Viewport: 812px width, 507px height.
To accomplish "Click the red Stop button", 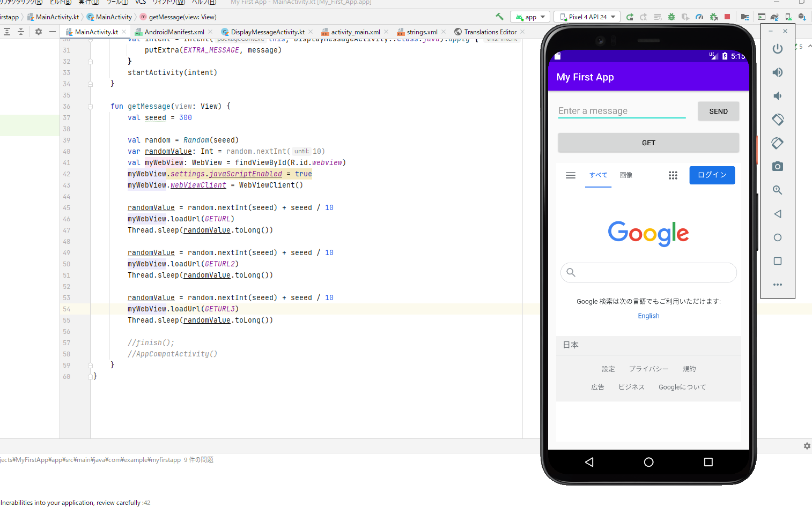I will [727, 17].
